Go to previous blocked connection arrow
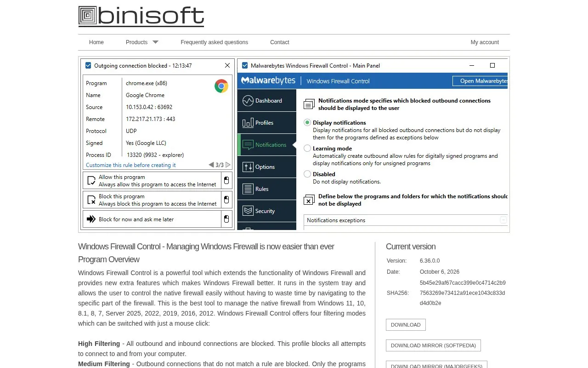The height and width of the screenshot is (368, 588). coord(211,165)
